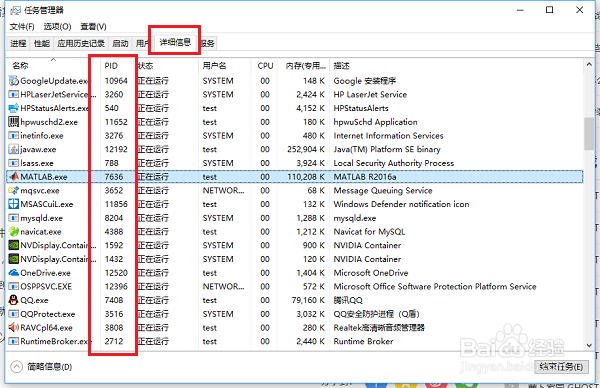Screen dimensions: 600x388
Task: Click the HPLaserJetService process icon
Action: (13, 95)
